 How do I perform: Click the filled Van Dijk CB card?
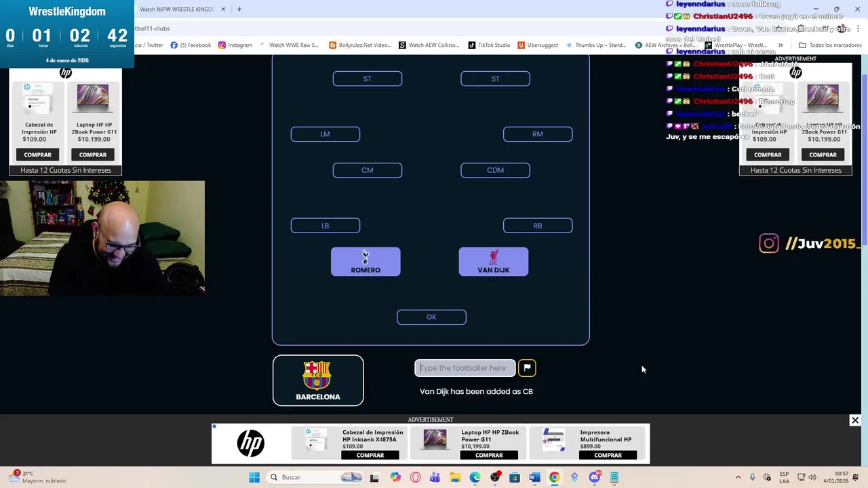pyautogui.click(x=494, y=262)
